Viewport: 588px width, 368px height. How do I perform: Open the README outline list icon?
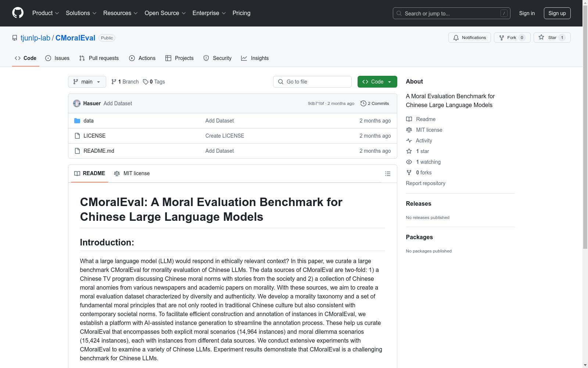click(387, 174)
